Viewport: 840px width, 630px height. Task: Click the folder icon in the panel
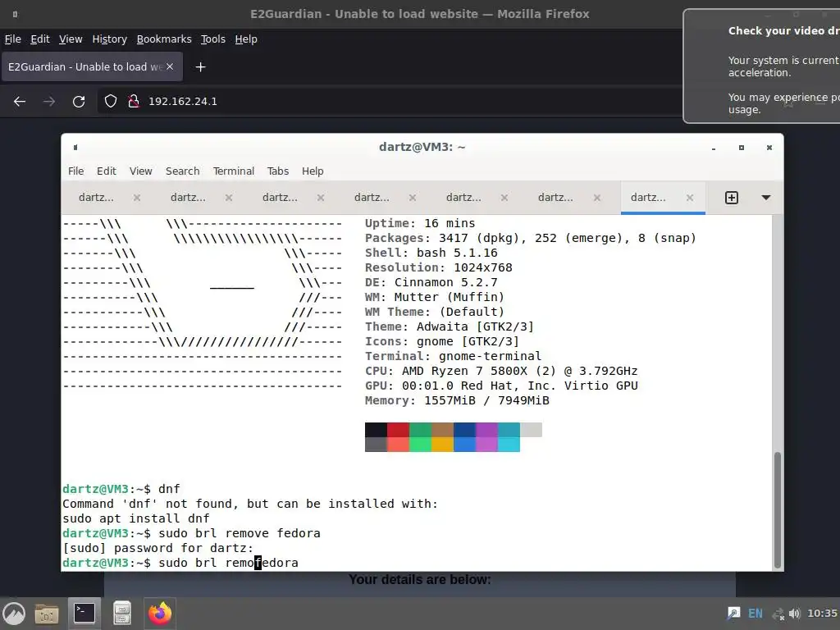47,614
